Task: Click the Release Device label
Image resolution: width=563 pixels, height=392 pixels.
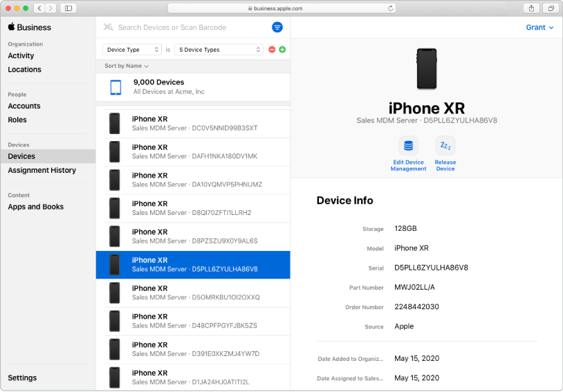Action: click(x=445, y=165)
